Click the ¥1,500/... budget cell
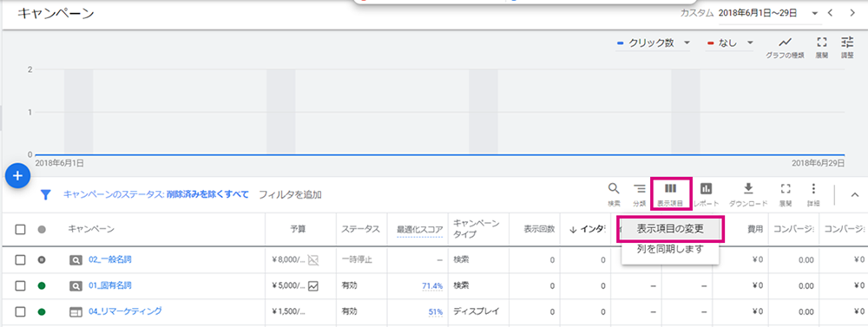 288,312
